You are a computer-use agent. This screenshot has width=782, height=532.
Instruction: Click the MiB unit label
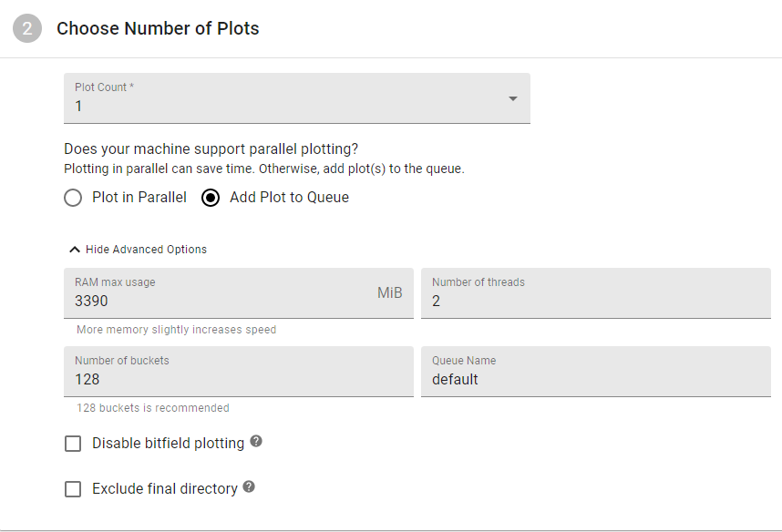click(x=389, y=292)
